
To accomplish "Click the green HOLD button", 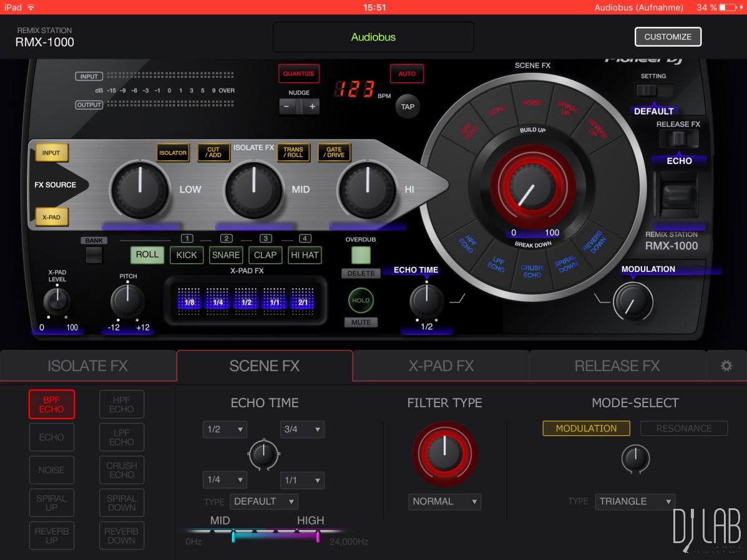I will coord(361,301).
